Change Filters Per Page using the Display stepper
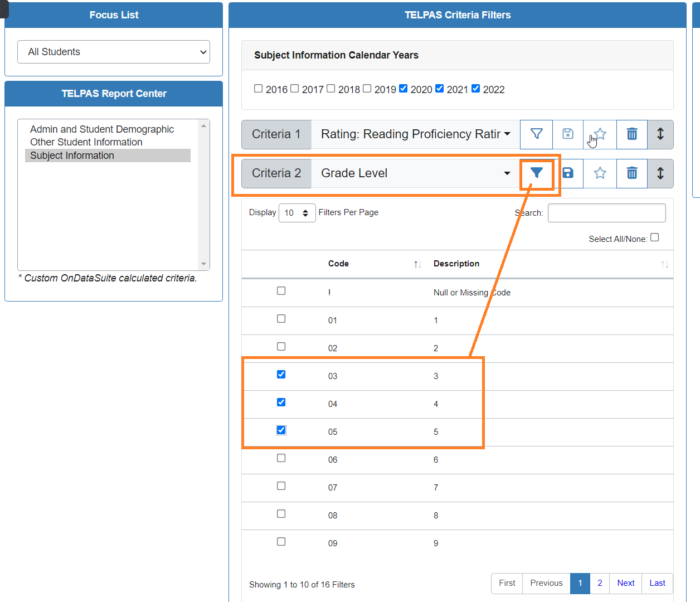 tap(297, 213)
